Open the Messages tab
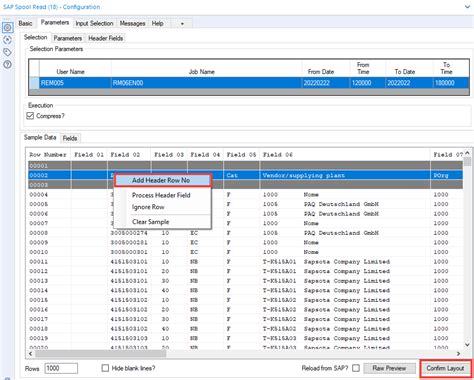This screenshot has height=380, width=474. (132, 23)
